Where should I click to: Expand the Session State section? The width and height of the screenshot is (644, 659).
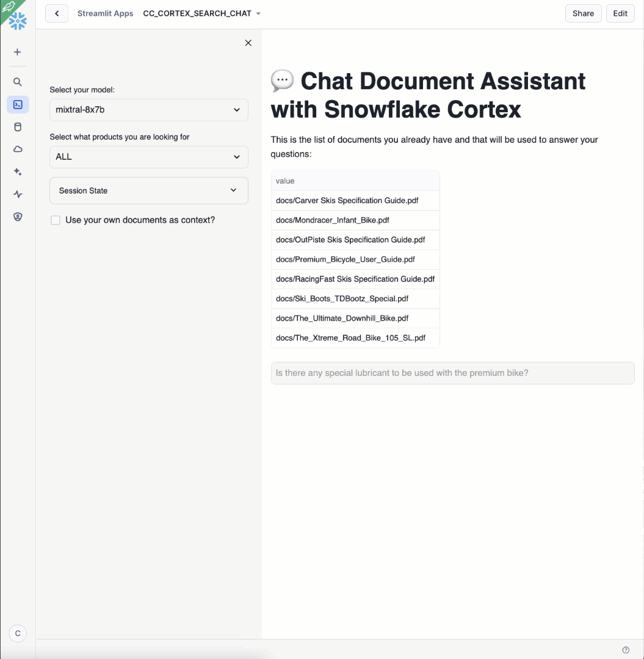point(148,190)
